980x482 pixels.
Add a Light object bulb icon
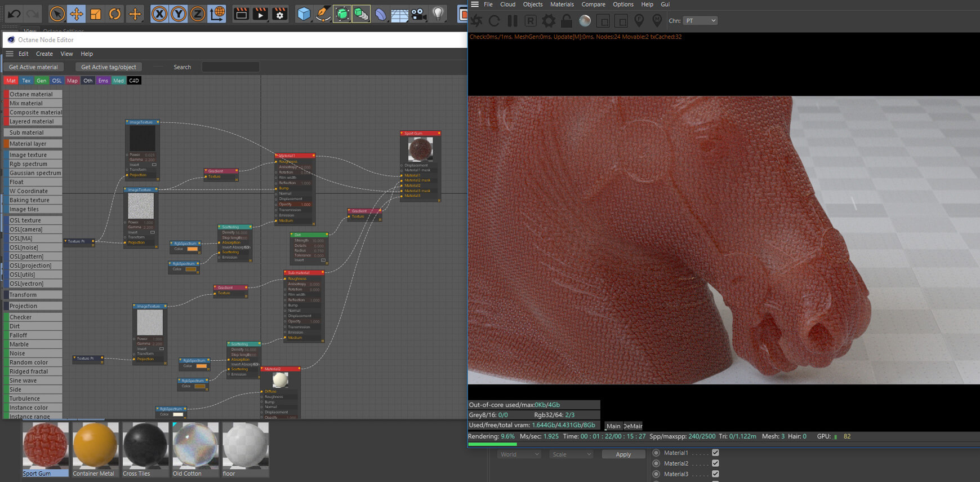(438, 14)
